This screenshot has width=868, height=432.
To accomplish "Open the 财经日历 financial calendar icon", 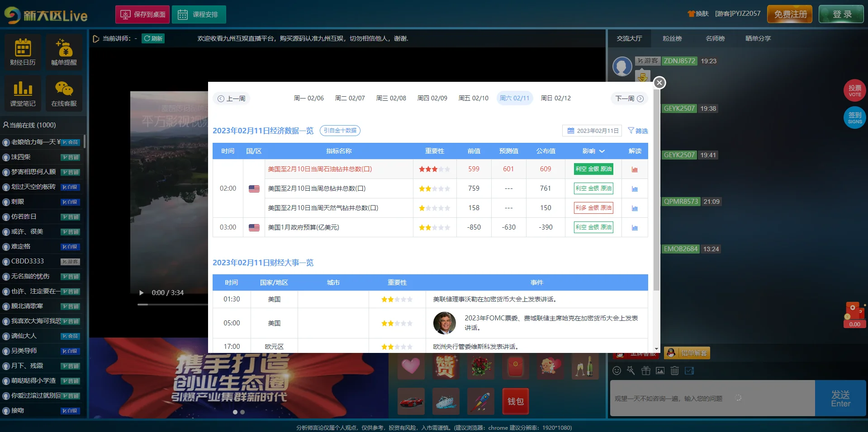I will [x=23, y=52].
